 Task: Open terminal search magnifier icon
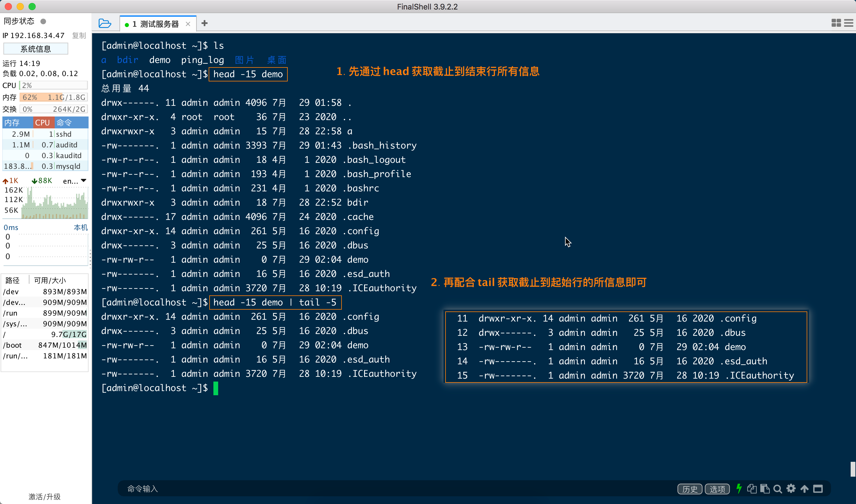pyautogui.click(x=778, y=488)
